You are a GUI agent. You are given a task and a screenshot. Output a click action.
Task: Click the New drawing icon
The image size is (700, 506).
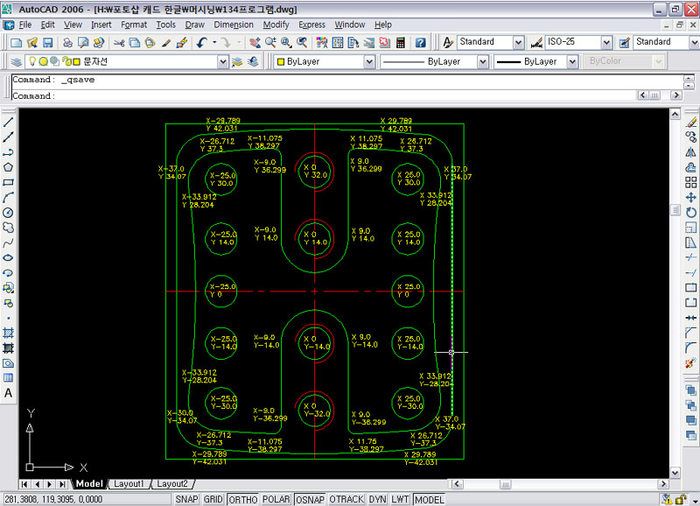(x=16, y=42)
